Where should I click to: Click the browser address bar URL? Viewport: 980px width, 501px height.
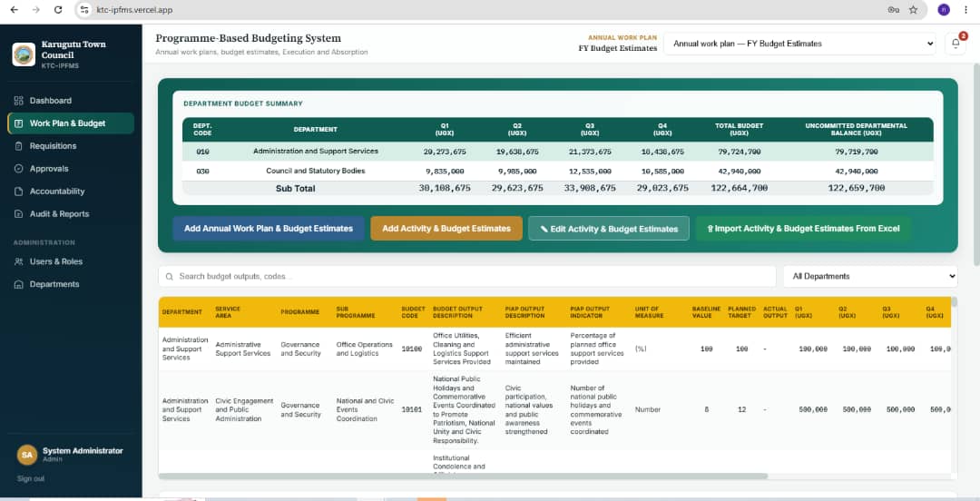pos(134,10)
